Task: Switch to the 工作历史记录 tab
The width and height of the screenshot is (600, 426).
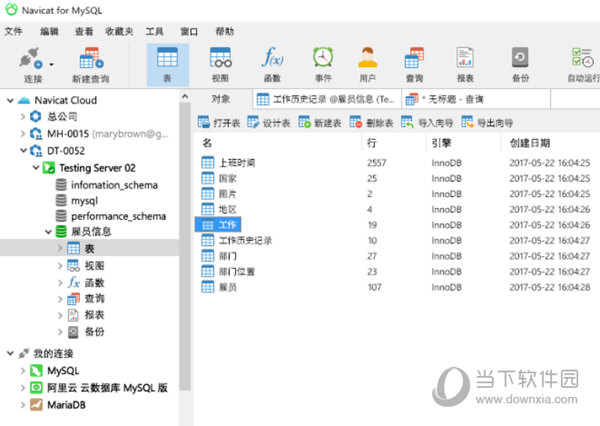Action: (x=327, y=100)
